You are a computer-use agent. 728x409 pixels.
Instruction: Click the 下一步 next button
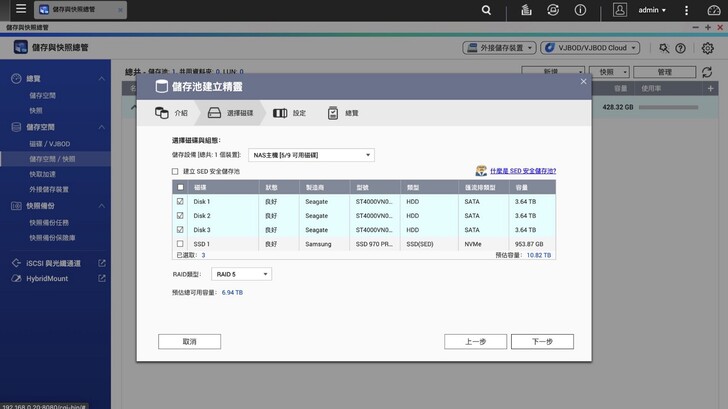pos(542,341)
